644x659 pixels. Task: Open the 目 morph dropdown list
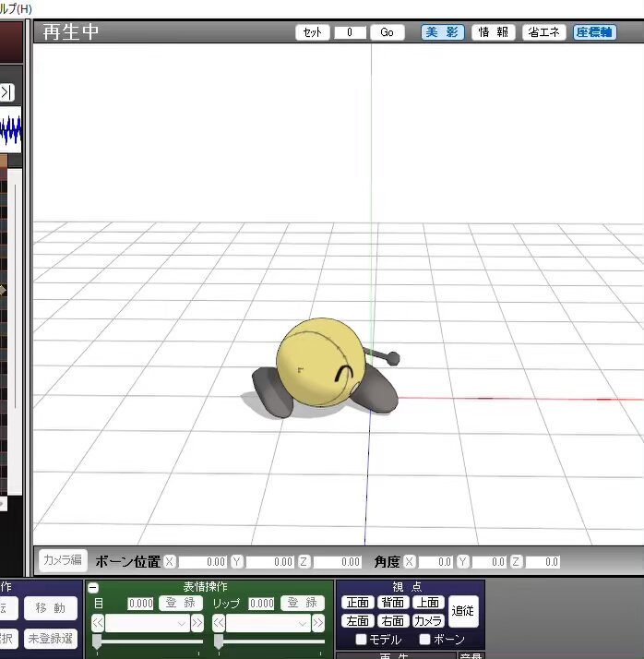(147, 623)
